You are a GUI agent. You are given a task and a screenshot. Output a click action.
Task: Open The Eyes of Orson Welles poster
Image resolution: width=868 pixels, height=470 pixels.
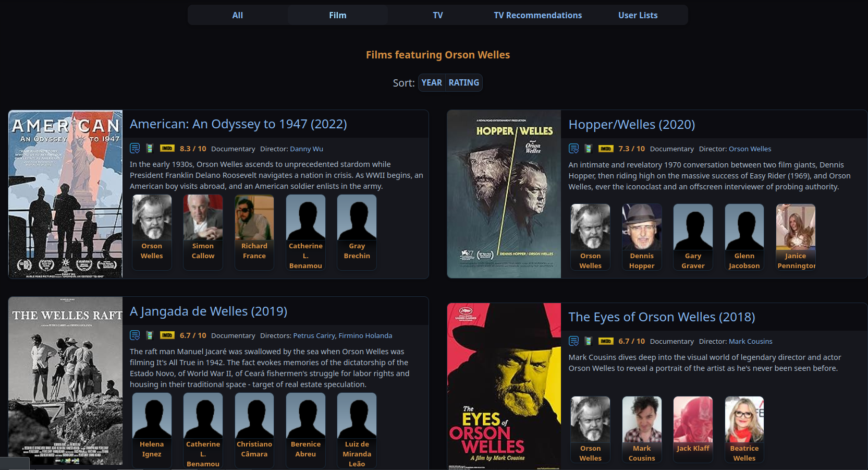pyautogui.click(x=504, y=387)
